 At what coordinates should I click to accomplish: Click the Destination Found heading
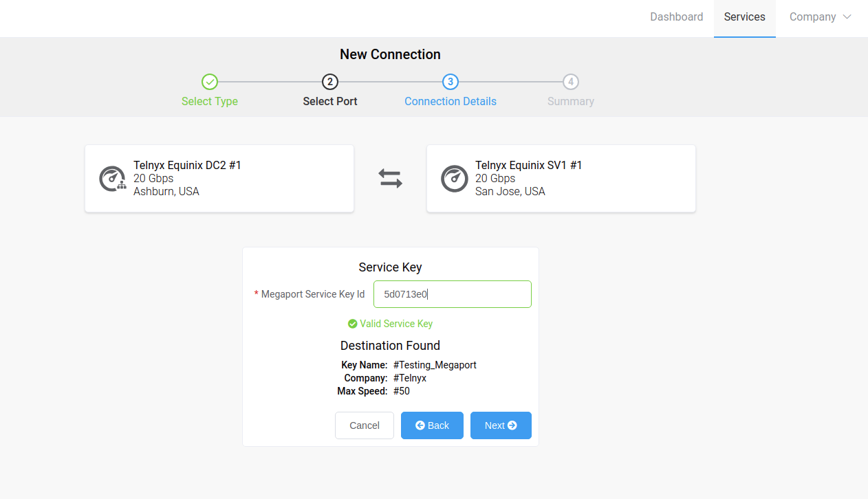390,346
